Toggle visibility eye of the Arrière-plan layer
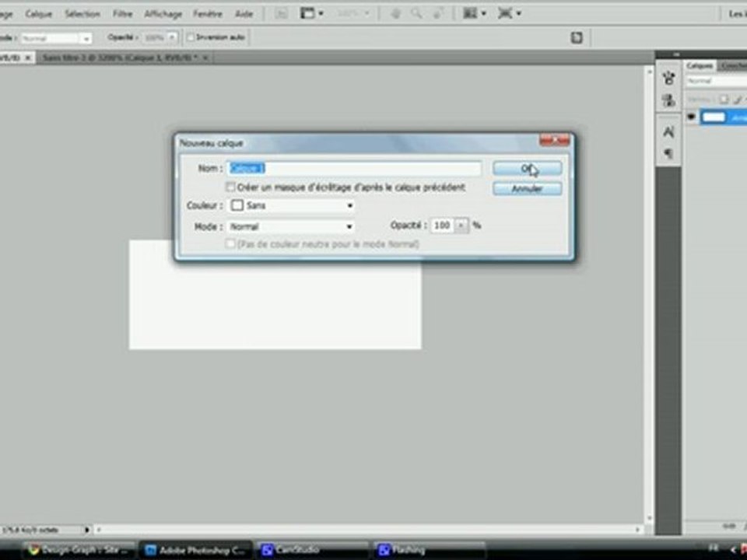The width and height of the screenshot is (747, 560). pyautogui.click(x=691, y=117)
